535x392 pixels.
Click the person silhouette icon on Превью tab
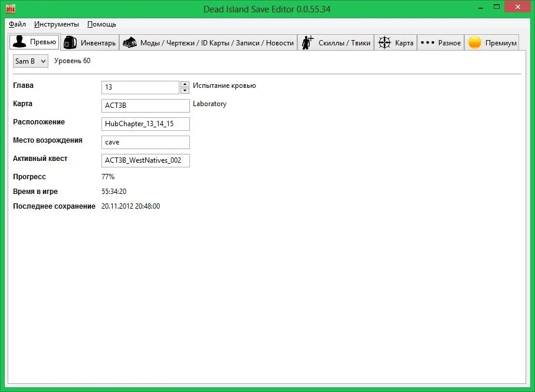coord(19,42)
